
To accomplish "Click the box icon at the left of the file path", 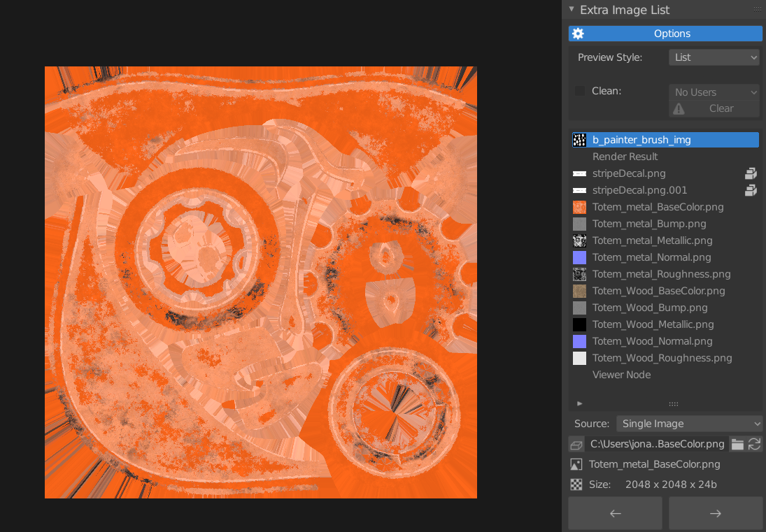I will pyautogui.click(x=575, y=444).
